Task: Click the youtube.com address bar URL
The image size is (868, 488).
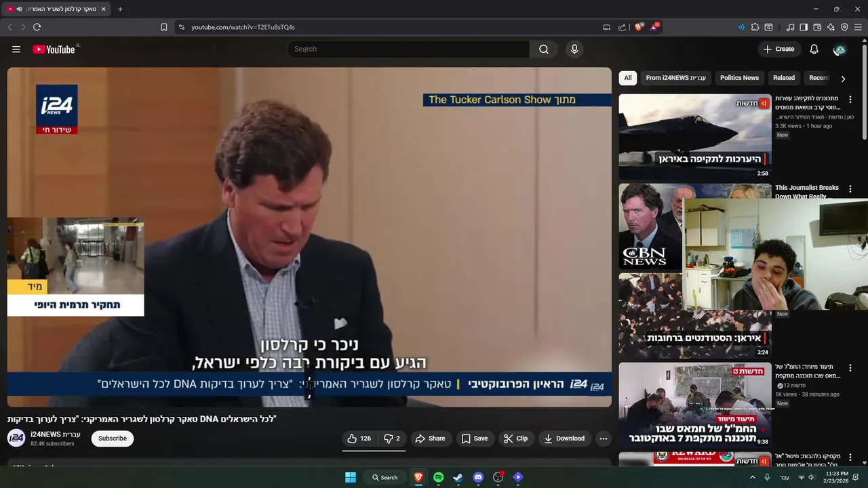Action: (243, 27)
